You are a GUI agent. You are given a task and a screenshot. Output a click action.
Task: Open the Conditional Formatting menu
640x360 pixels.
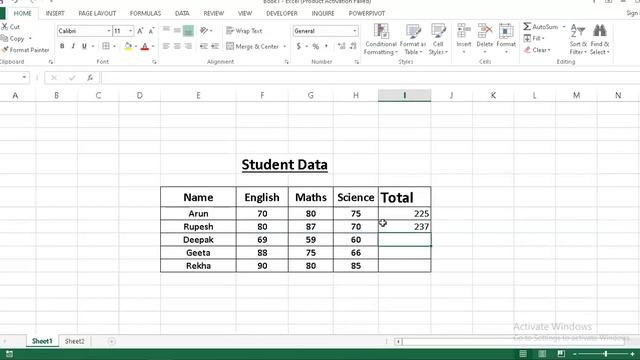(380, 39)
